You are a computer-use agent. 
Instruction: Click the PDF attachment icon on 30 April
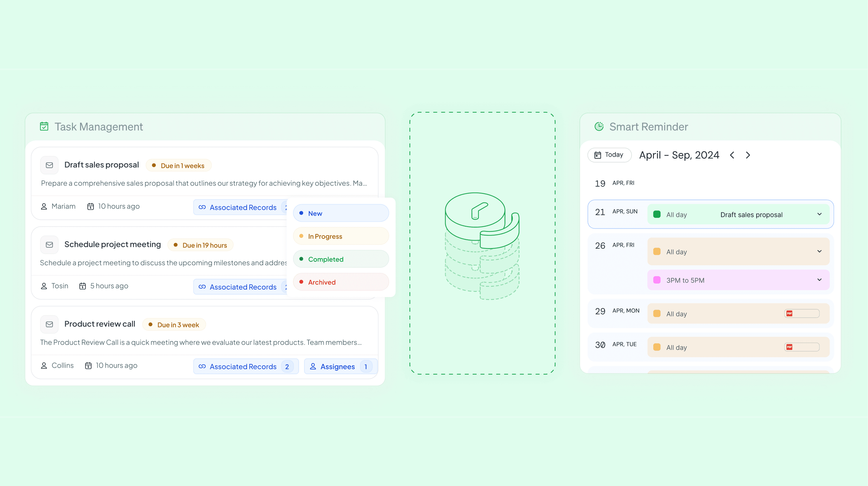pyautogui.click(x=789, y=347)
